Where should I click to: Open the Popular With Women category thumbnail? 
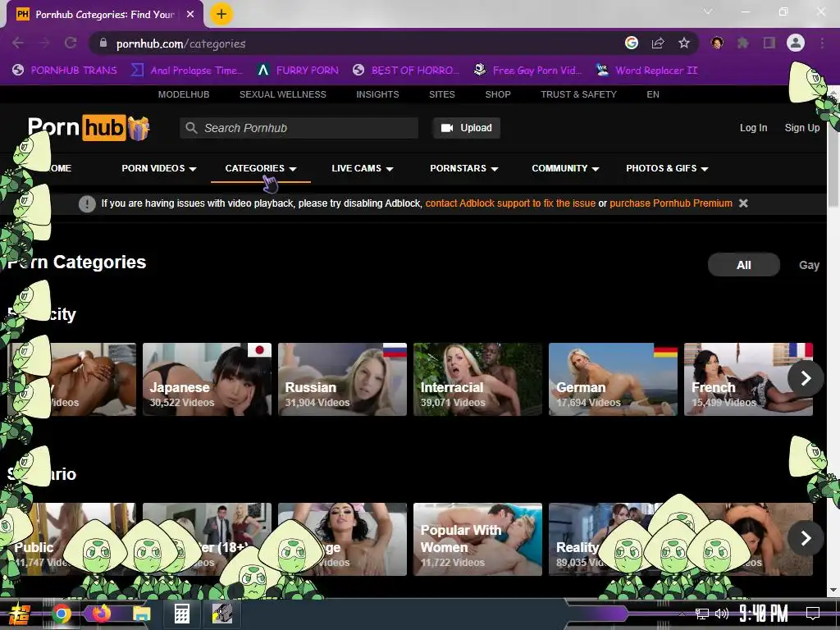pos(477,539)
